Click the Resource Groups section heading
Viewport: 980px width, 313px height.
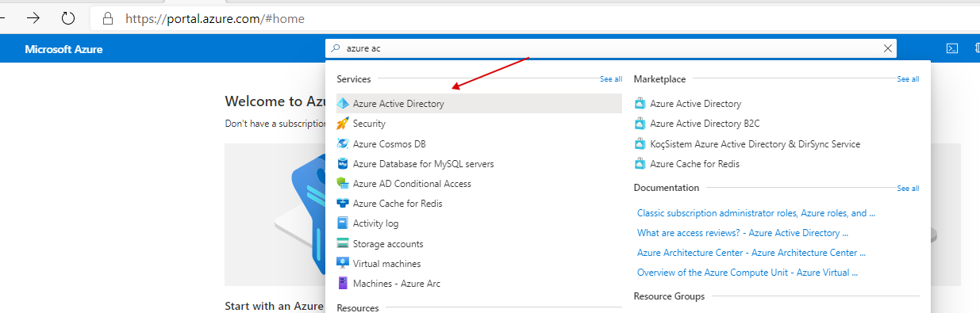[x=669, y=296]
